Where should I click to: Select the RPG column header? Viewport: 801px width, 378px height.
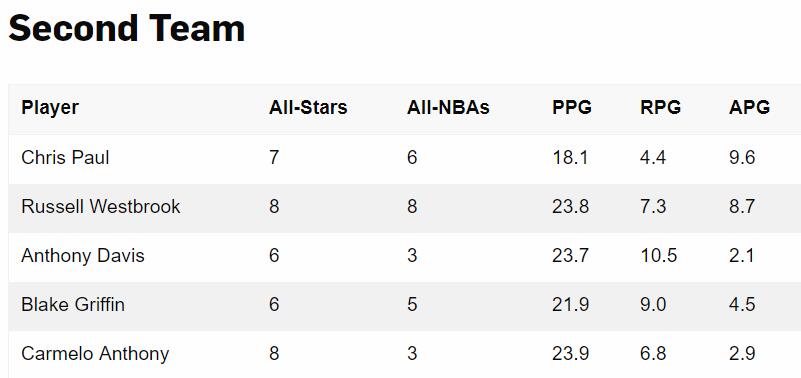(x=661, y=108)
